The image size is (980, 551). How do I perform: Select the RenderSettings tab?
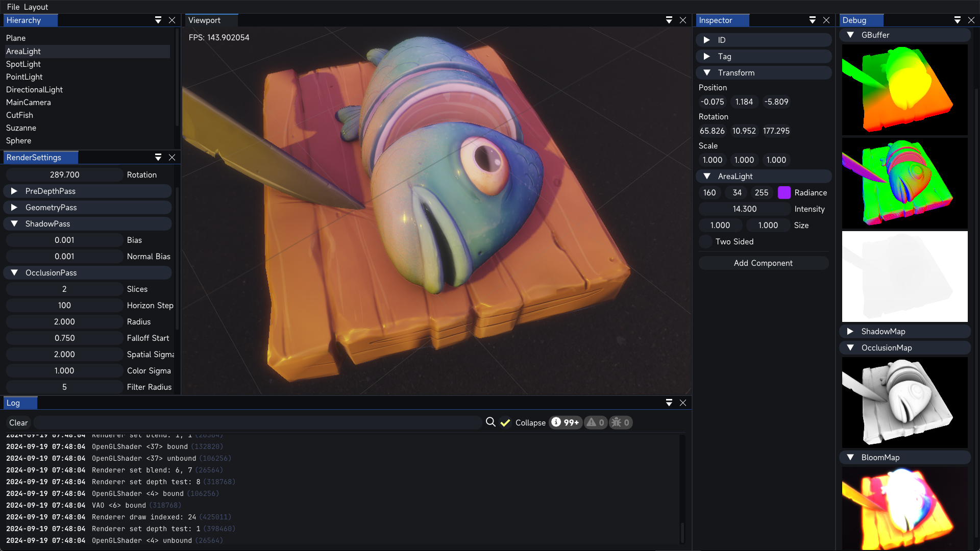pos(41,158)
